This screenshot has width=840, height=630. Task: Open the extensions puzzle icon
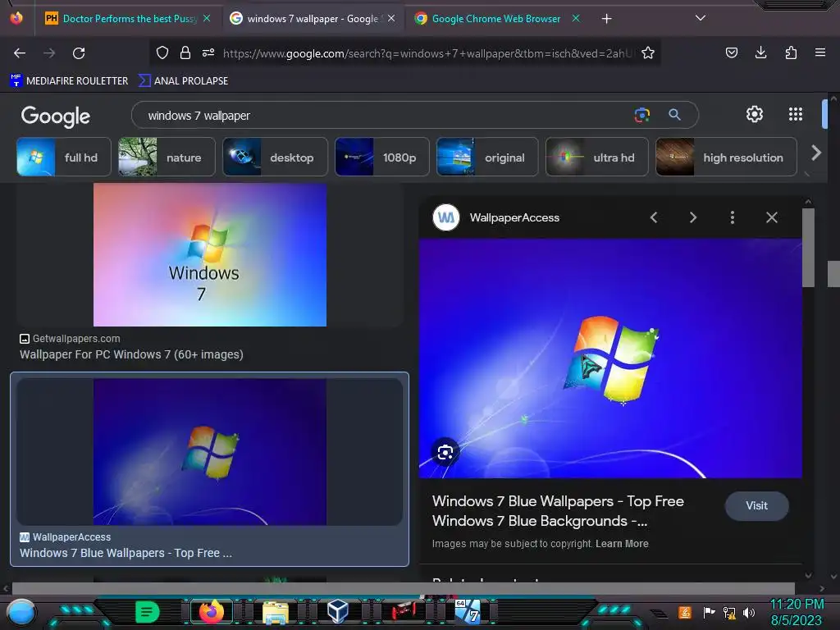click(x=791, y=52)
